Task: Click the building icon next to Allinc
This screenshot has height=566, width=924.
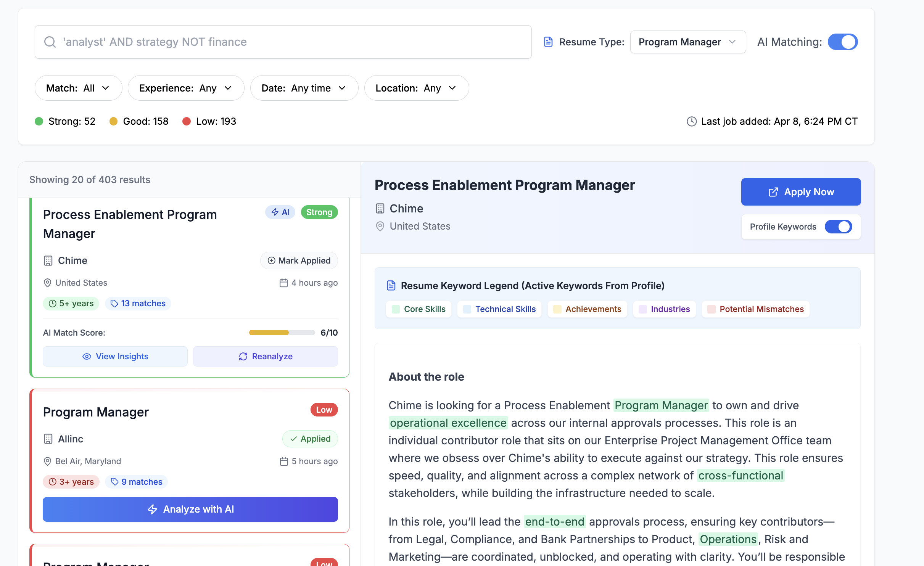Action: pyautogui.click(x=48, y=439)
